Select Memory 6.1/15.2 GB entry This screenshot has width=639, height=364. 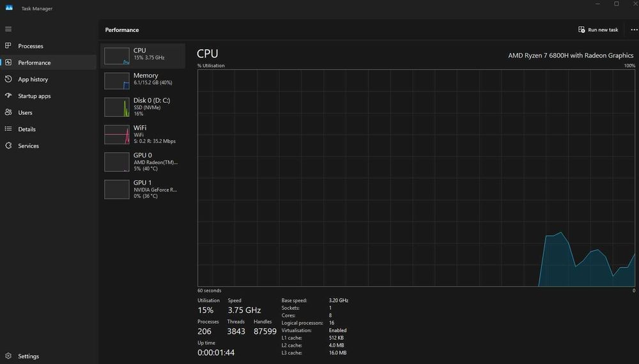tap(142, 80)
